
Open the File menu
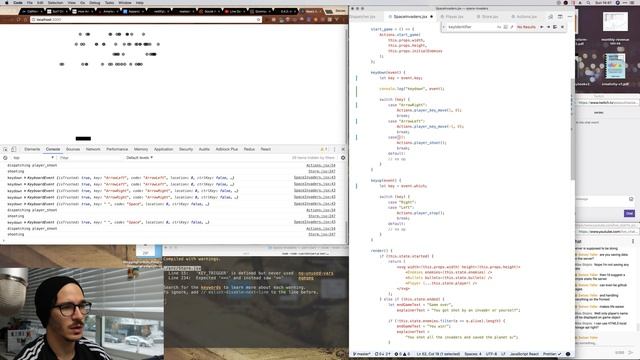30,2
